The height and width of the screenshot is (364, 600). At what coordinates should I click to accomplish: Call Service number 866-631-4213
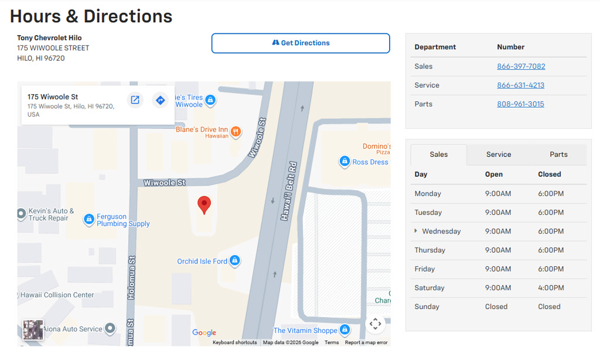click(x=520, y=85)
